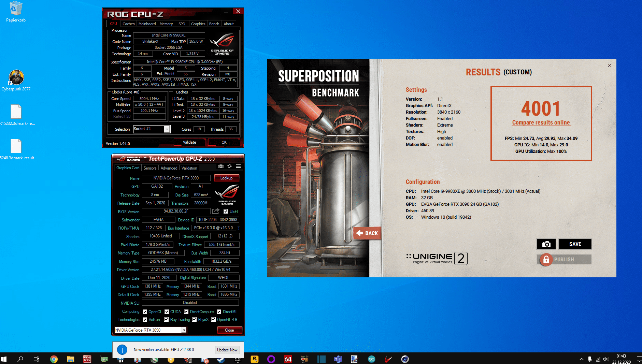Switch to the Memory tab in CPU-Z

(166, 24)
